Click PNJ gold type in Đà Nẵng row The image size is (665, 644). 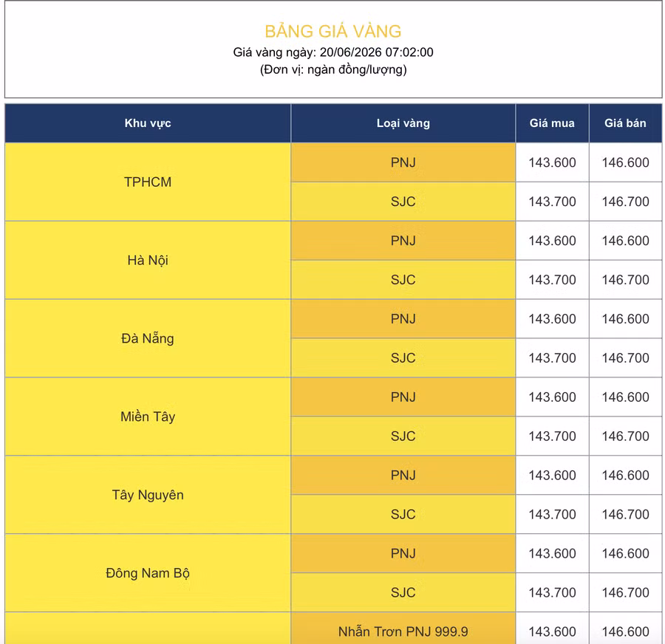point(403,319)
